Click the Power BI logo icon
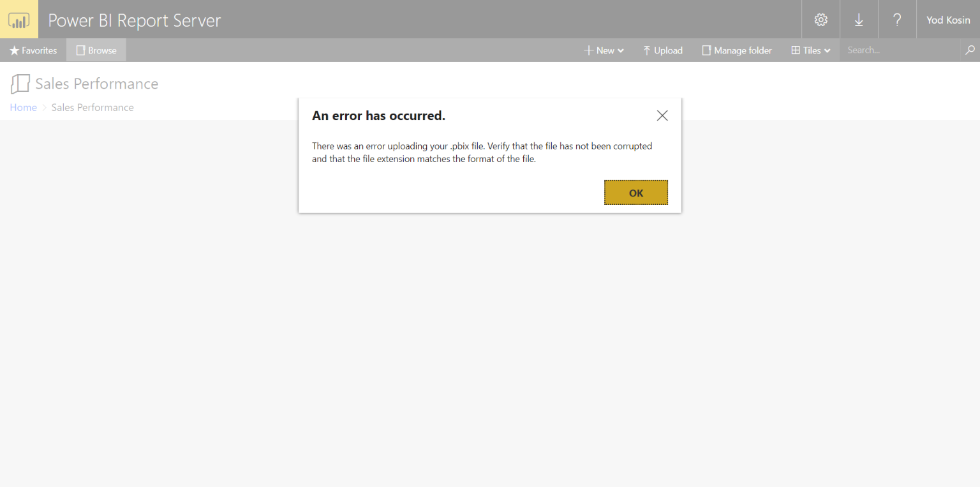Image resolution: width=980 pixels, height=487 pixels. (19, 19)
